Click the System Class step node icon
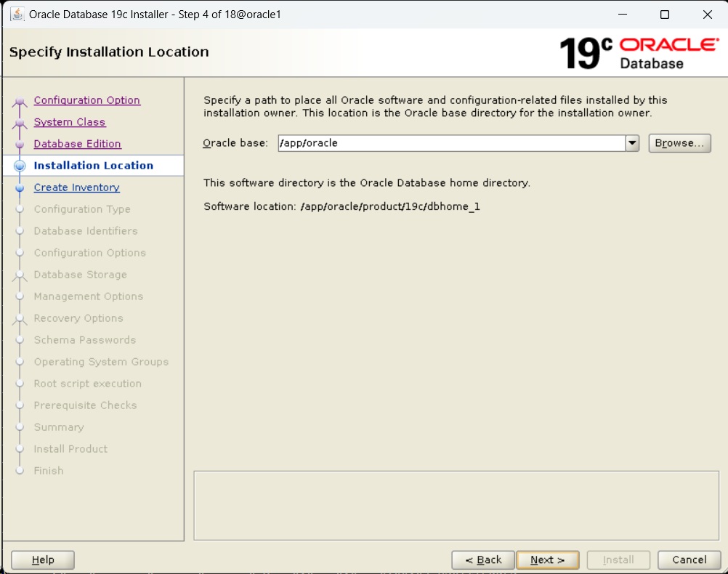Viewport: 728px width, 574px height. 20,124
